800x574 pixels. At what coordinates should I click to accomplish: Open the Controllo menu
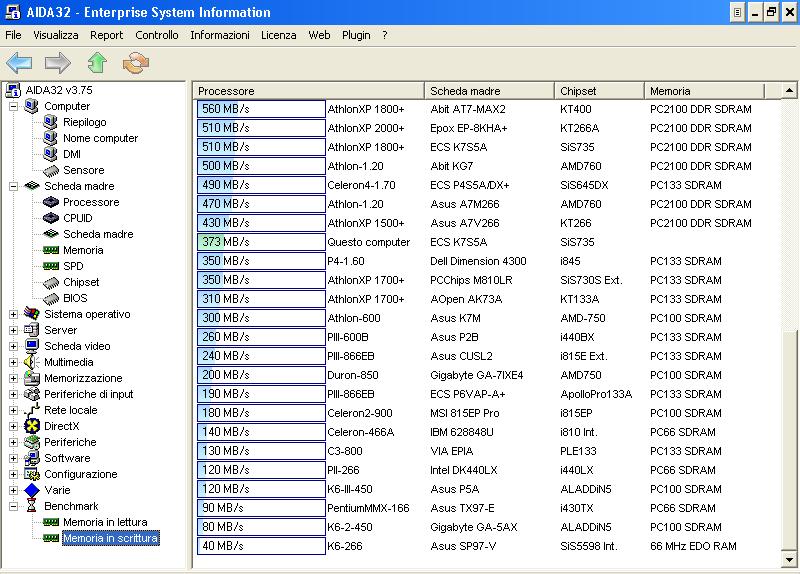157,35
